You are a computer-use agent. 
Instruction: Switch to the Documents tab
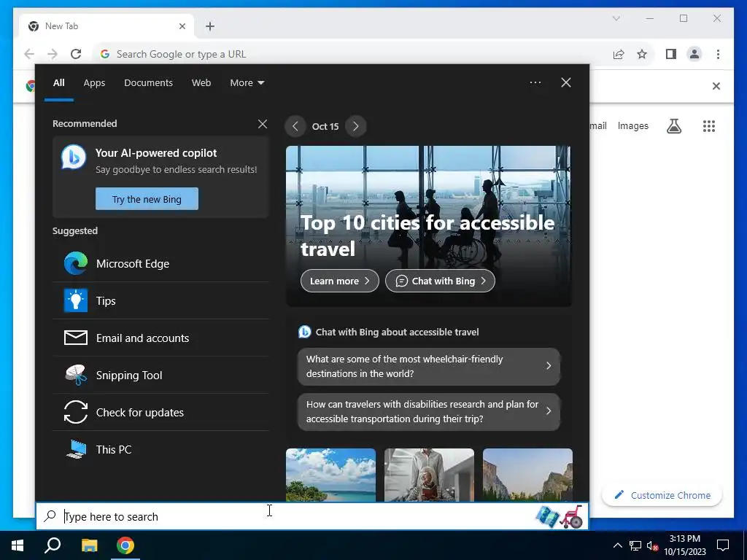[x=148, y=82]
